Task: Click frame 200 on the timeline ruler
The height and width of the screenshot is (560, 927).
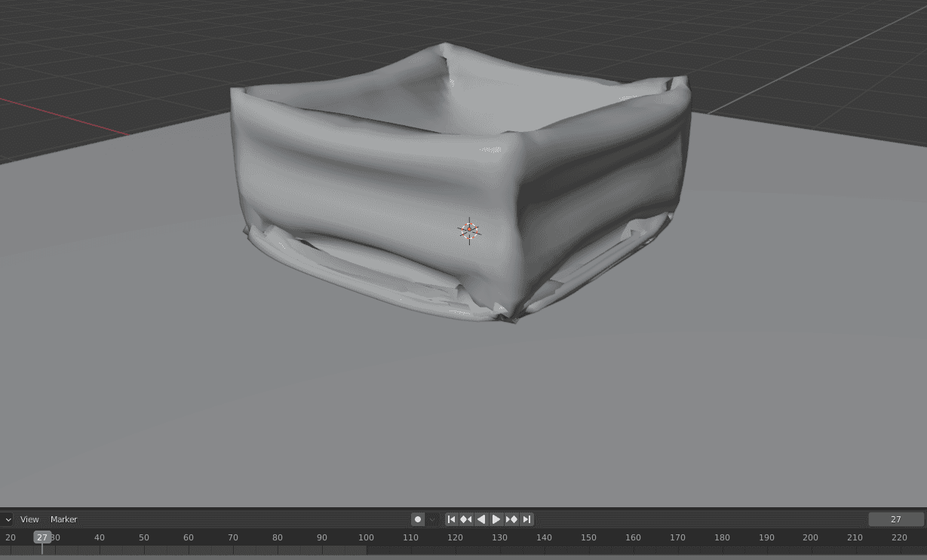Action: pyautogui.click(x=810, y=537)
